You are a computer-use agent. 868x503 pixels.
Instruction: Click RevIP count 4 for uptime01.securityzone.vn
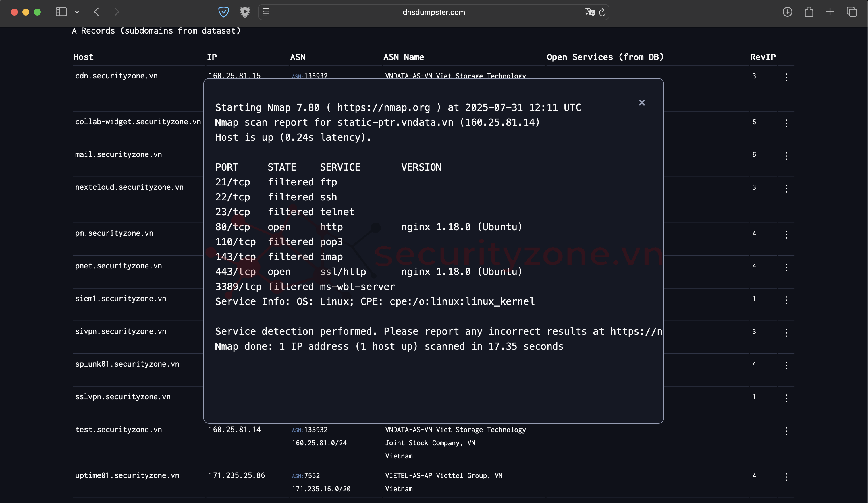click(x=754, y=475)
